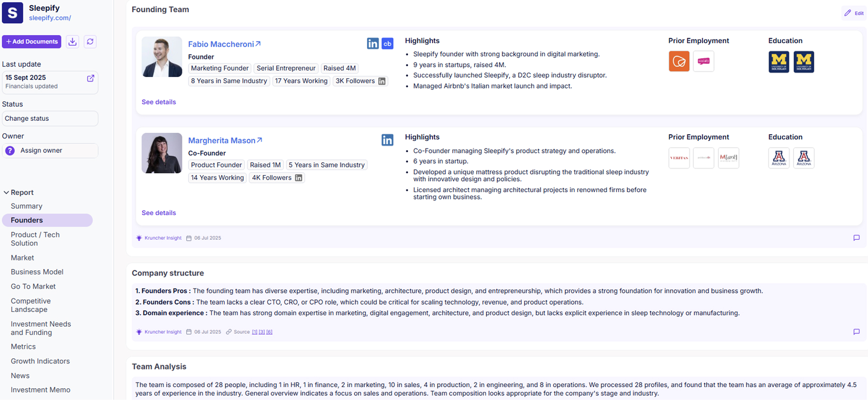Open the Change status dropdown
This screenshot has width=868, height=402.
pyautogui.click(x=50, y=119)
